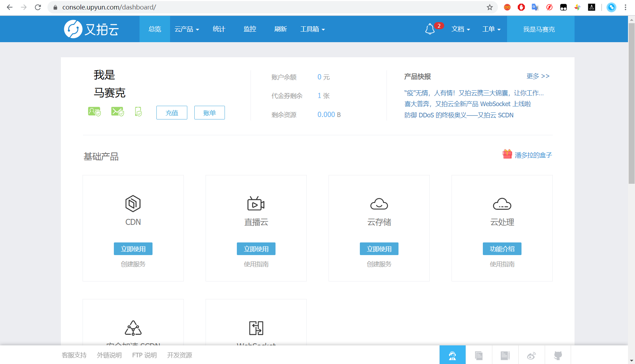The image size is (635, 364).
Task: Click the 账单 billing button
Action: click(x=209, y=113)
